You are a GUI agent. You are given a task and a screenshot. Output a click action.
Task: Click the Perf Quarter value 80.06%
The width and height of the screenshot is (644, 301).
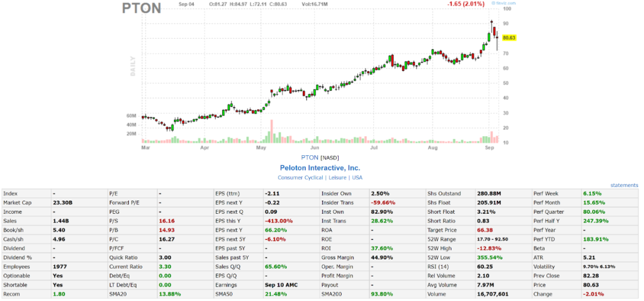pos(594,212)
